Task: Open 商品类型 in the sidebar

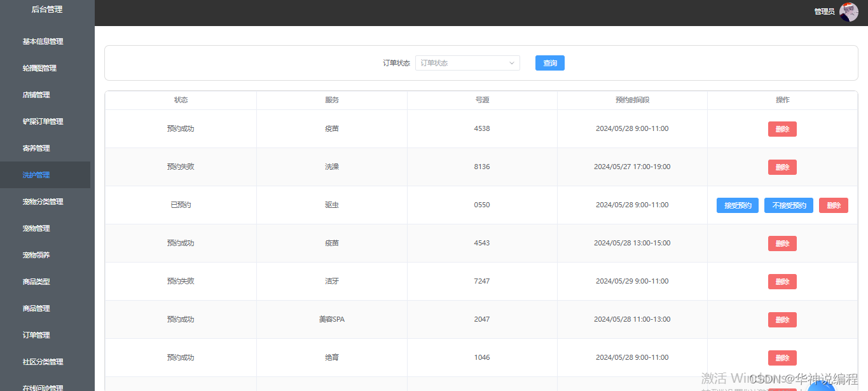Action: [x=36, y=282]
